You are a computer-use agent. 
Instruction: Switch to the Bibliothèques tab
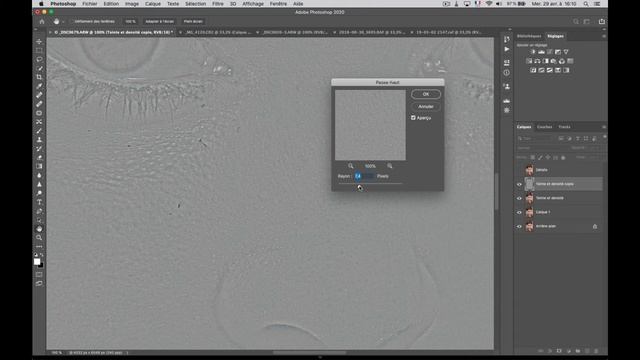point(529,36)
